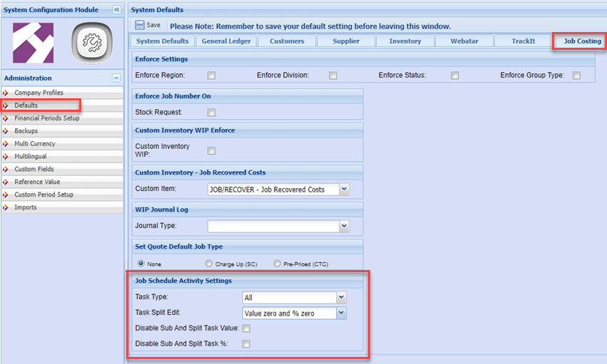Click arrow icon beside Imports

pos(6,208)
